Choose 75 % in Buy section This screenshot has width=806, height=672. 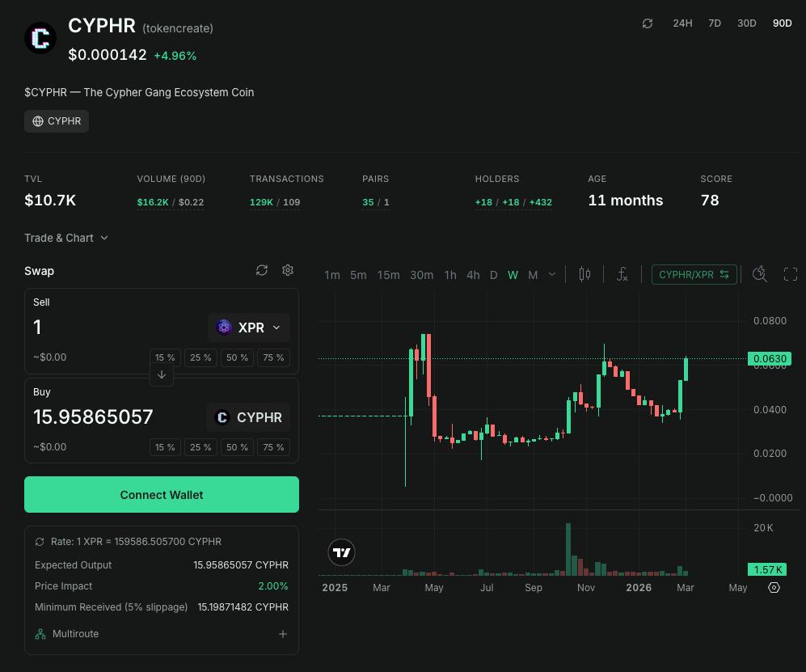pyautogui.click(x=273, y=447)
